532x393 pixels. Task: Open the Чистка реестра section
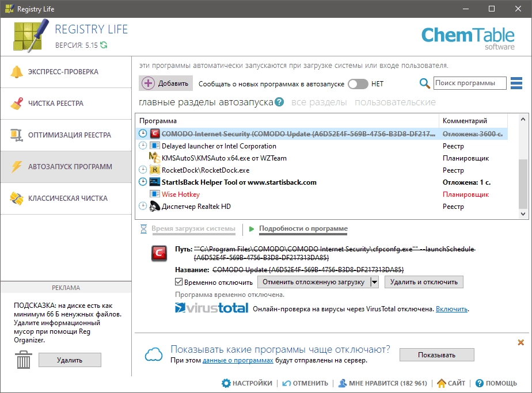click(66, 104)
